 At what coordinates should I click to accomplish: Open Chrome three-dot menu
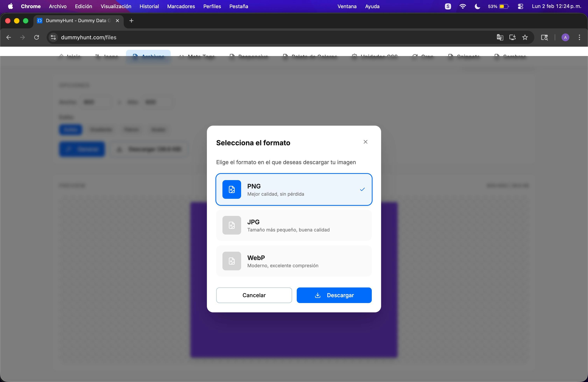point(579,37)
